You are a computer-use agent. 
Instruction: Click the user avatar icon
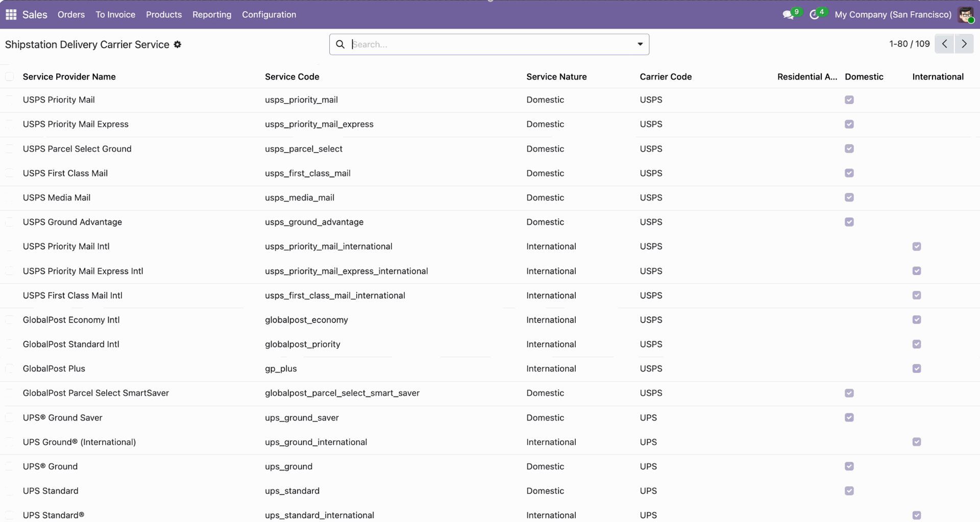tap(966, 15)
